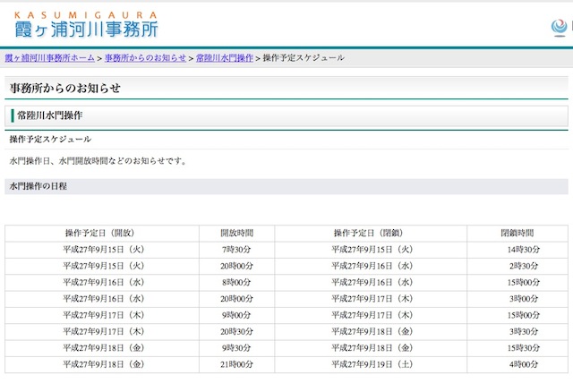Click closing time 15時30分
The height and width of the screenshot is (392, 573).
pyautogui.click(x=523, y=348)
